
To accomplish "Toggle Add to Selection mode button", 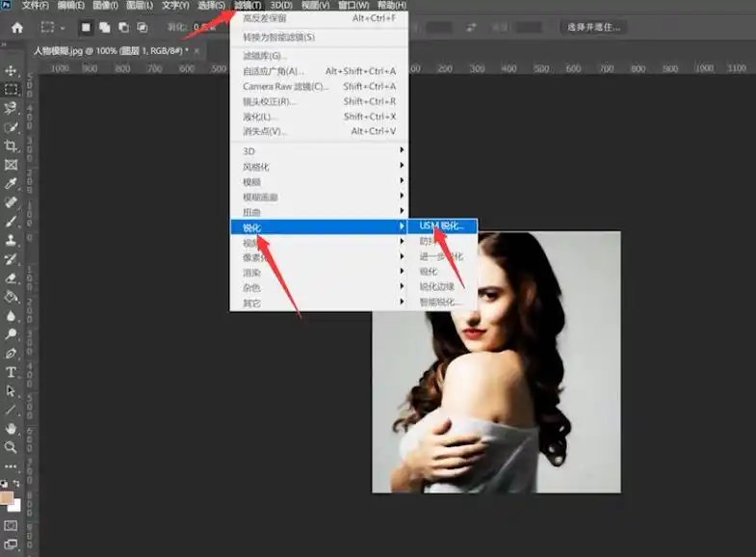I will tap(103, 28).
